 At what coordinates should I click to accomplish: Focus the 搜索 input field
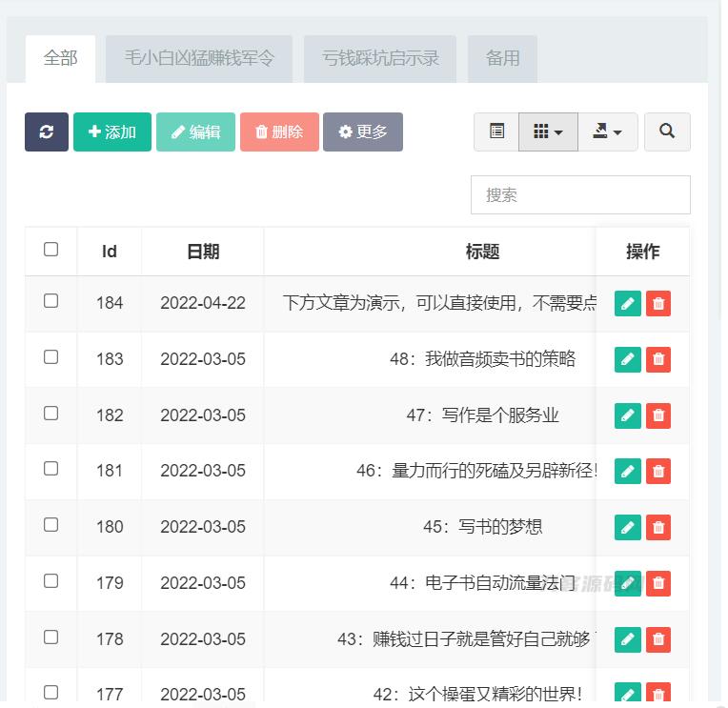580,195
